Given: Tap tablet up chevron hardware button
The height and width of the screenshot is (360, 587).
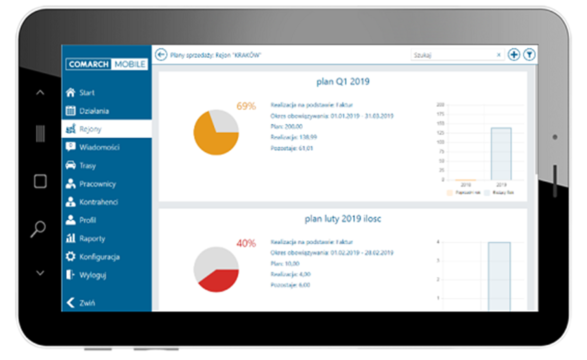Looking at the screenshot, I should click(40, 92).
